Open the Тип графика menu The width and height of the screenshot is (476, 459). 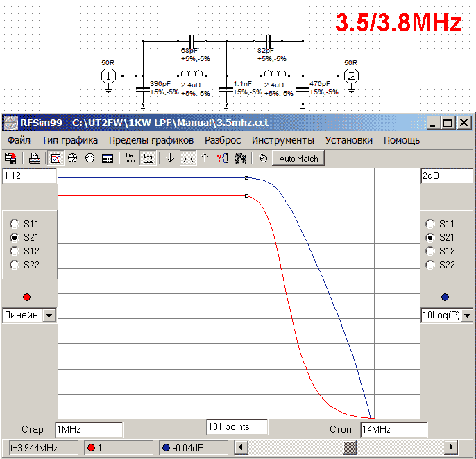(70, 140)
